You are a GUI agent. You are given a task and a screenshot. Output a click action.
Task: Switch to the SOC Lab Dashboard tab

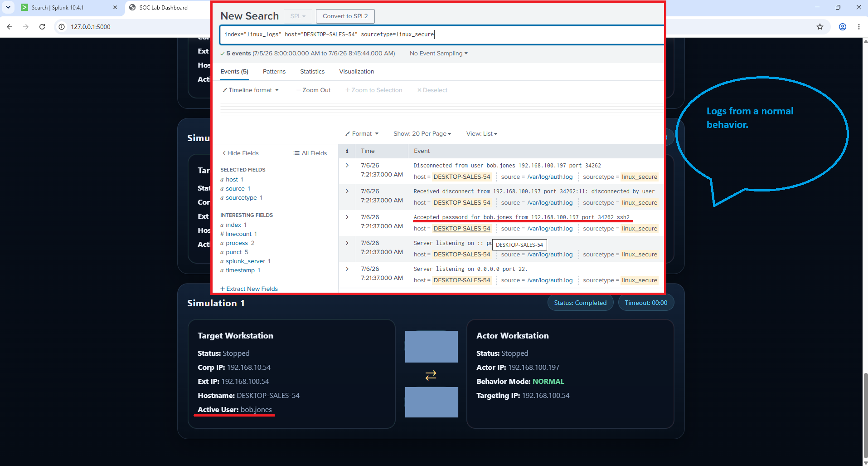click(x=163, y=7)
